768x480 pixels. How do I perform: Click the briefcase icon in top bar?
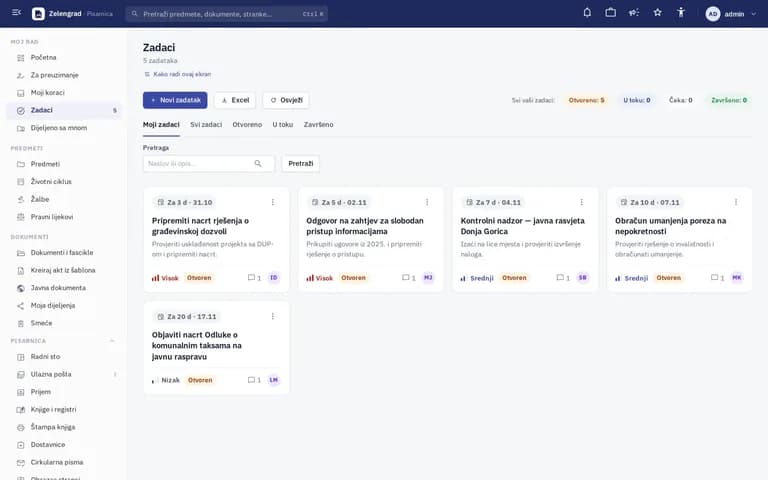(610, 13)
